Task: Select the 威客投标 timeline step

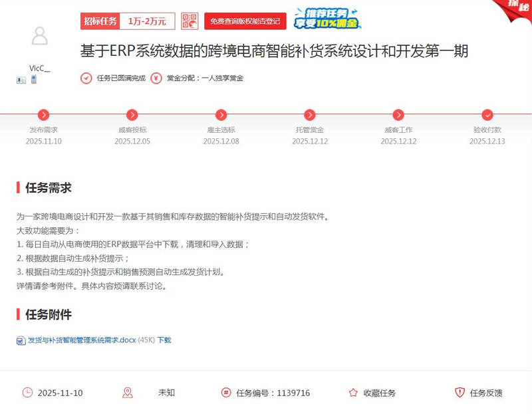Action: 132,115
